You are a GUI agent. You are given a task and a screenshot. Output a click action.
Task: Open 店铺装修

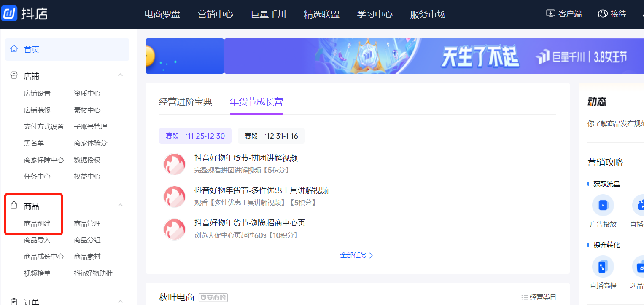click(x=37, y=110)
